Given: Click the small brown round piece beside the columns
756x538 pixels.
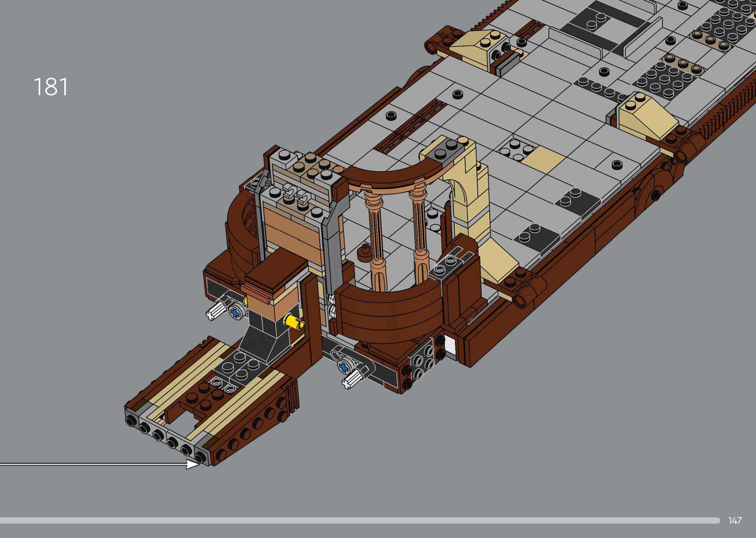Looking at the screenshot, I should pos(364,253).
